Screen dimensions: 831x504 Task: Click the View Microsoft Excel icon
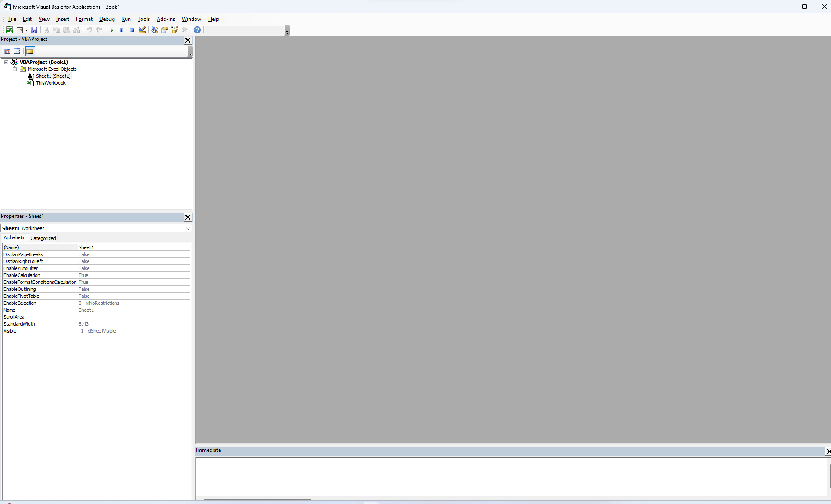click(9, 30)
